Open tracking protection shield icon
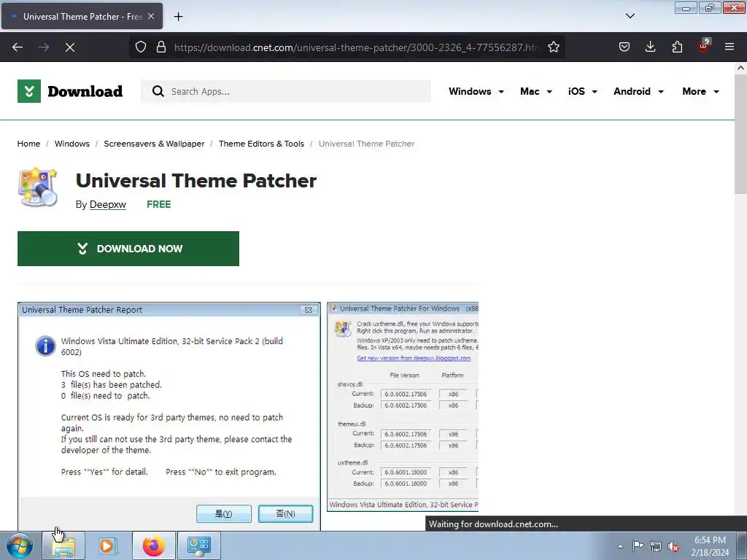Viewport: 747px width, 560px height. click(x=141, y=47)
